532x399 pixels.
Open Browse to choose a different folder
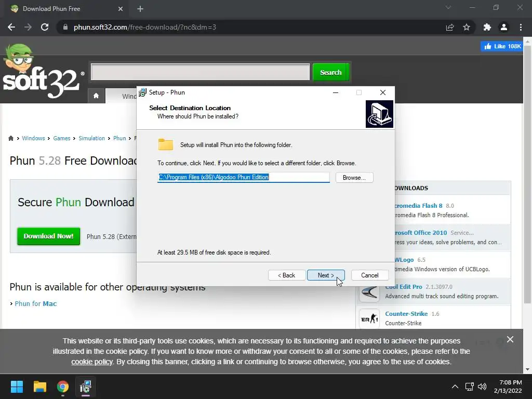coord(354,178)
